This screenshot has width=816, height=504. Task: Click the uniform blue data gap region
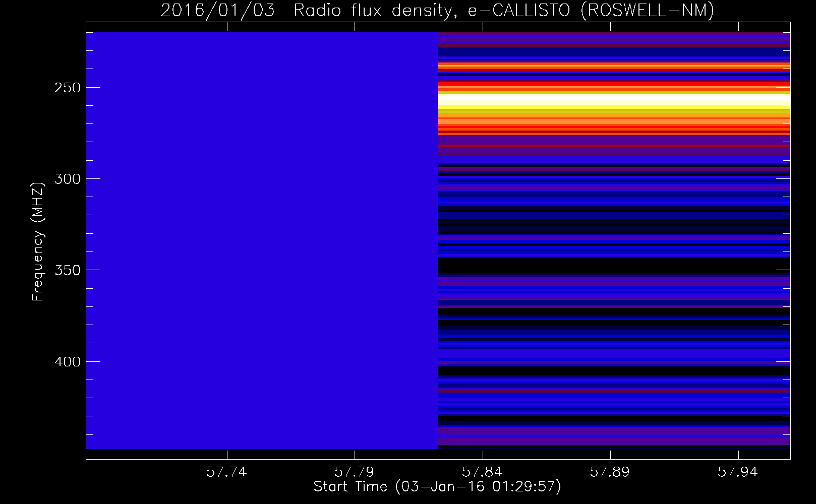pos(262,240)
